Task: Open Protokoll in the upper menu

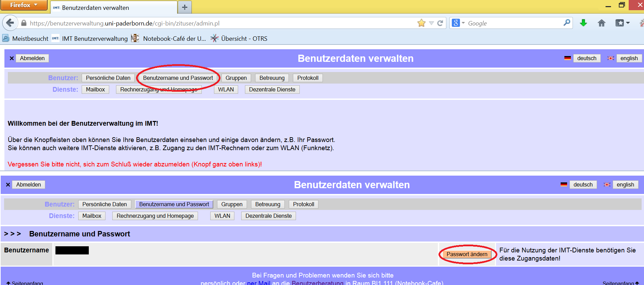Action: (308, 78)
